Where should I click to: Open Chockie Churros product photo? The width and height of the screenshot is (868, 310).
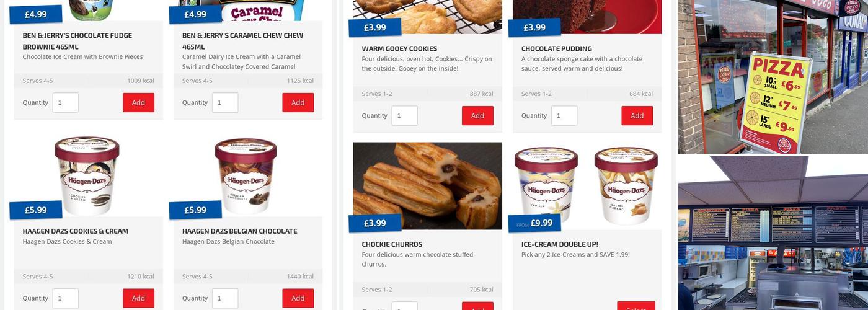pyautogui.click(x=428, y=186)
